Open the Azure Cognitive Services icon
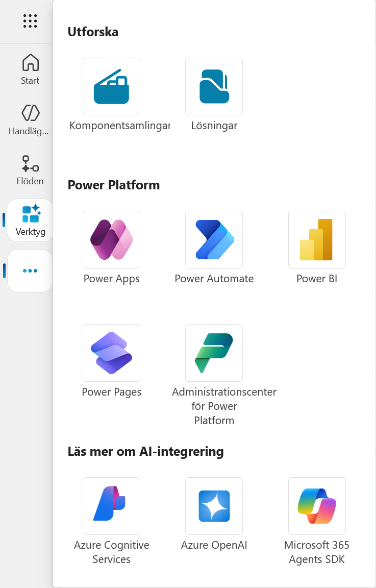The width and height of the screenshot is (376, 588). [x=111, y=506]
